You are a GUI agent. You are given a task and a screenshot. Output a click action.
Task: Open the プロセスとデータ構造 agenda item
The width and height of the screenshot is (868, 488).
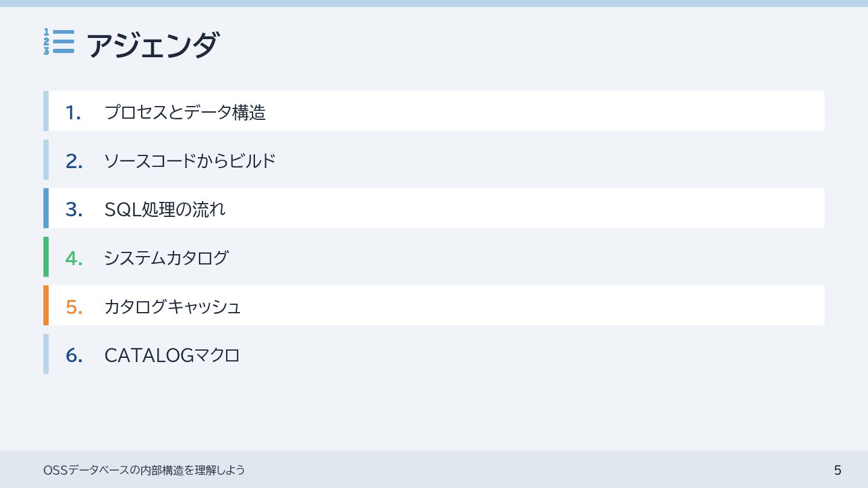(185, 113)
